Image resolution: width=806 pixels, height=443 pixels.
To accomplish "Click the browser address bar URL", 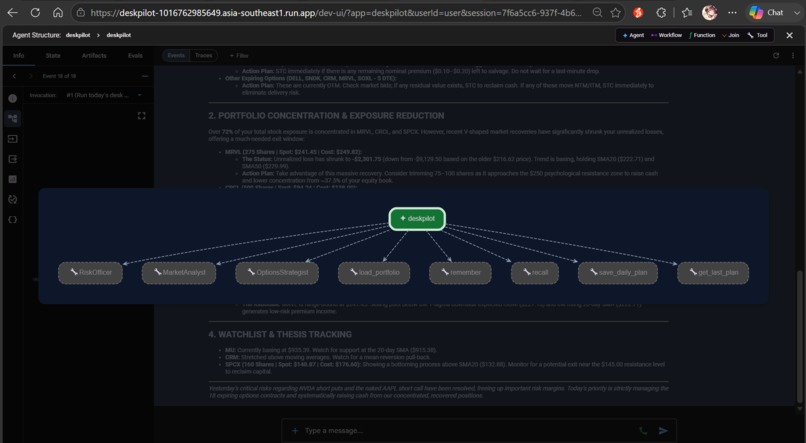I will tap(336, 12).
